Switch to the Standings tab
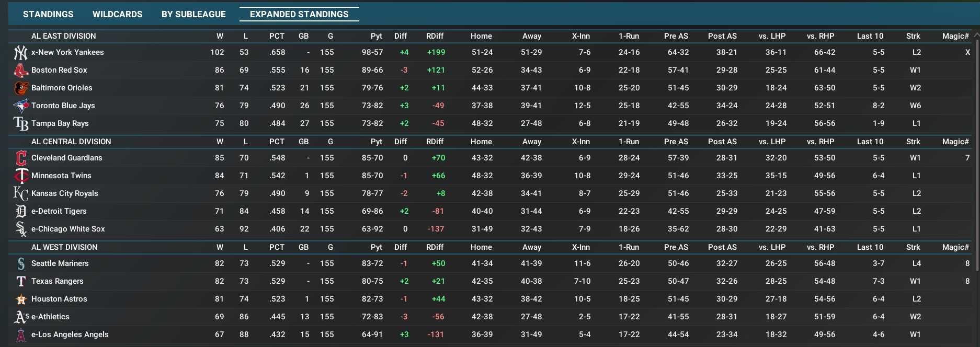Screen dimensions: 980x347 (48, 14)
